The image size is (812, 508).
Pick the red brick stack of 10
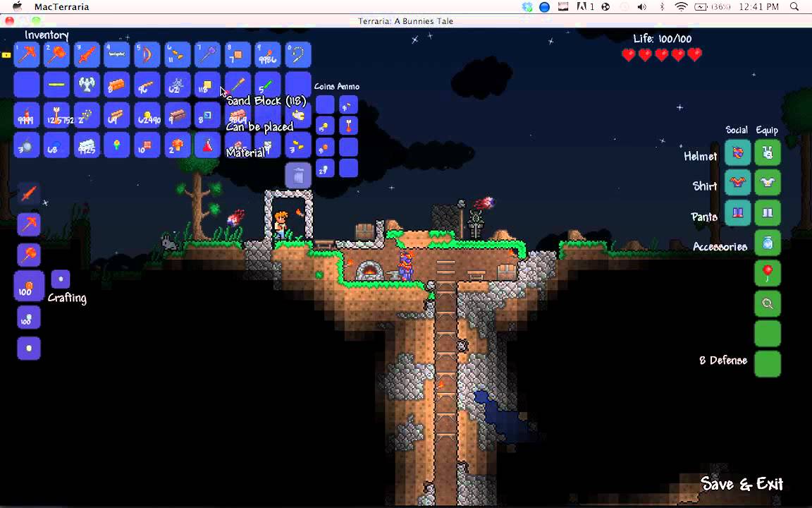[x=147, y=145]
